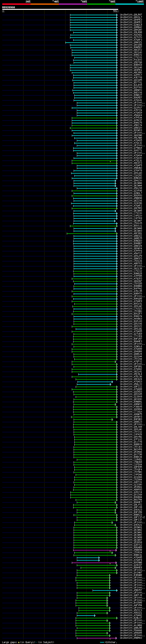Open the UniRef100_C7IYE8 label
The height and width of the screenshot is (644, 146).
131,337
